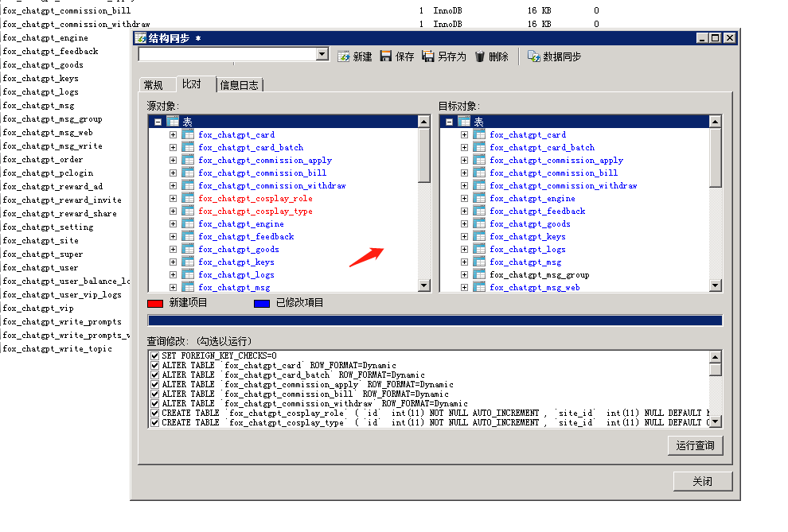Click the 保存 (Save) floppy disk icon
The width and height of the screenshot is (788, 532).
coord(386,56)
